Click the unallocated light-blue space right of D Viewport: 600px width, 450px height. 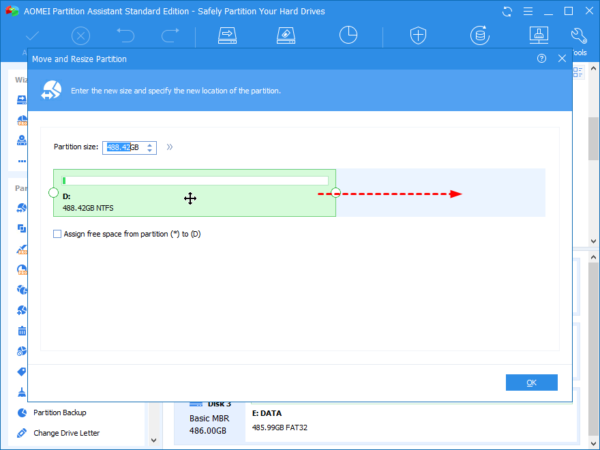440,193
